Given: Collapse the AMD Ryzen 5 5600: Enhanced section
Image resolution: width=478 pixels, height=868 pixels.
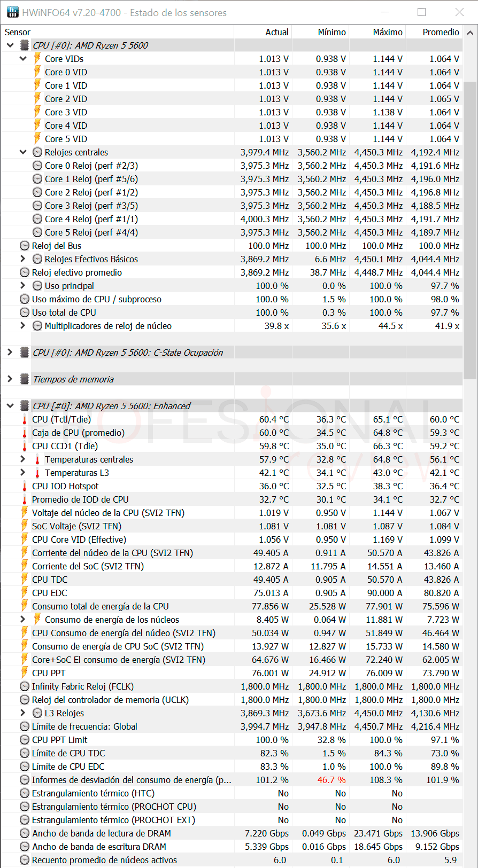Looking at the screenshot, I should pyautogui.click(x=10, y=406).
